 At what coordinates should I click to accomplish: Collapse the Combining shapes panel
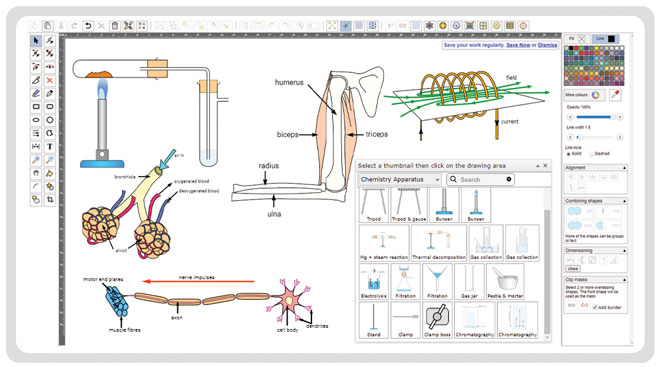[x=624, y=201]
